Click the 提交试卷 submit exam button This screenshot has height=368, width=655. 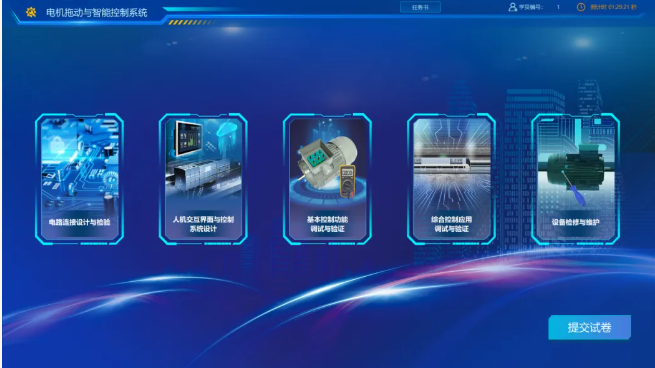click(x=589, y=327)
